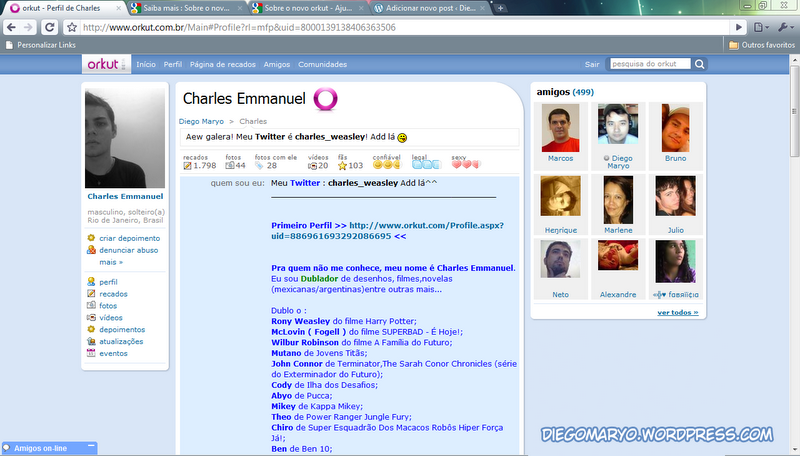Switch to the Sobre o novo orkut tab
The width and height of the screenshot is (800, 456).
[308, 8]
